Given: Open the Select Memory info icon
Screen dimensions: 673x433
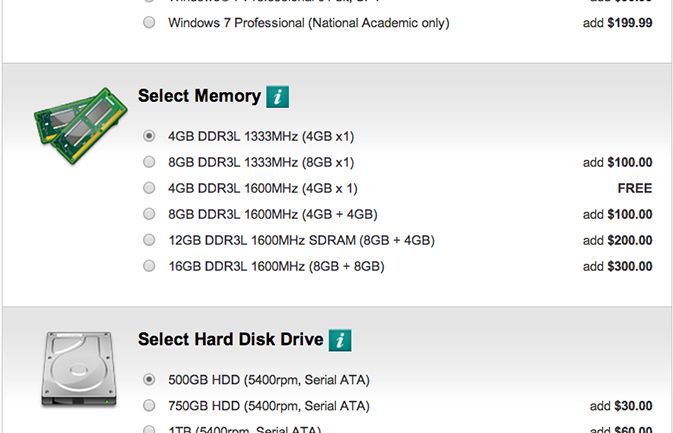Looking at the screenshot, I should tap(279, 97).
